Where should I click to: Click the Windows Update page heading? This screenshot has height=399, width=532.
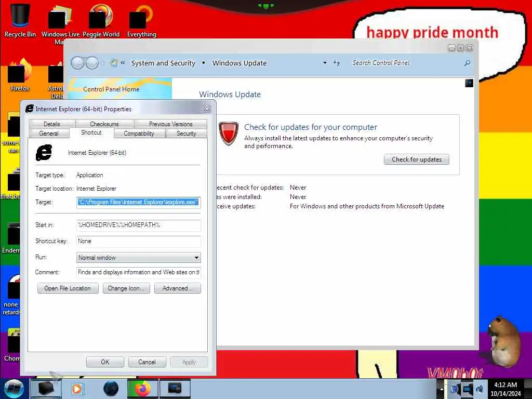click(x=230, y=95)
